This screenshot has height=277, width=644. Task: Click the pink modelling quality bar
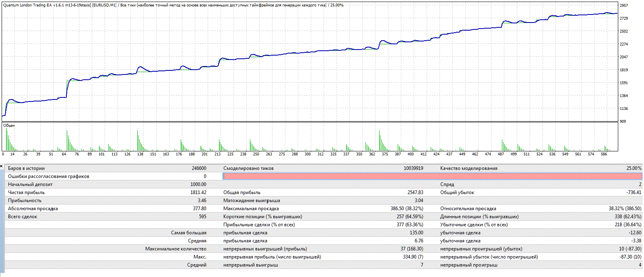point(432,176)
